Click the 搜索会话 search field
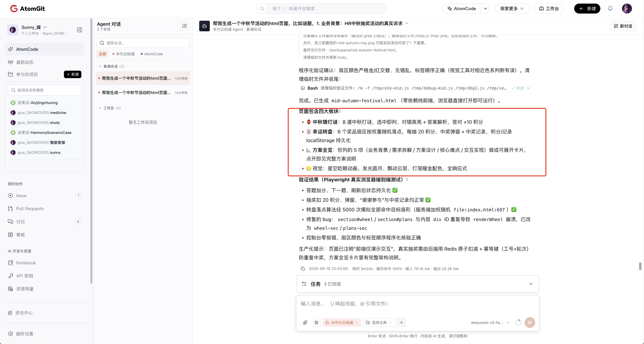The image size is (644, 344). tap(143, 43)
